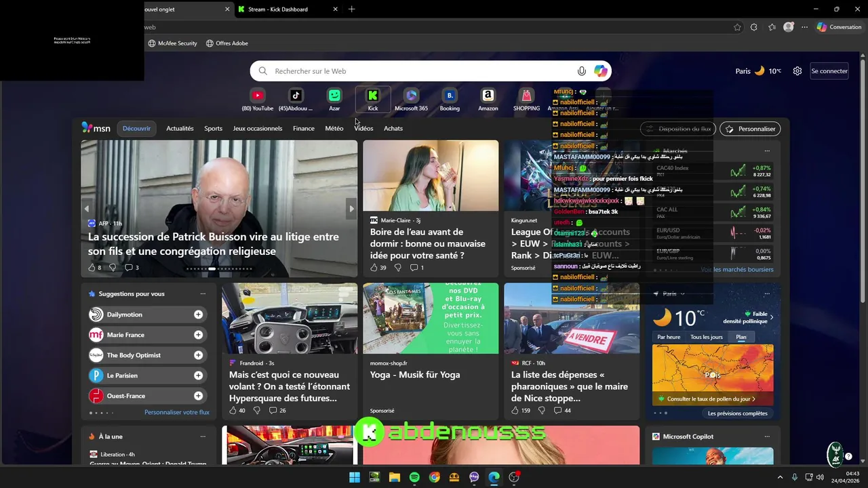
Task: Open page settings gear icon
Action: tap(797, 71)
